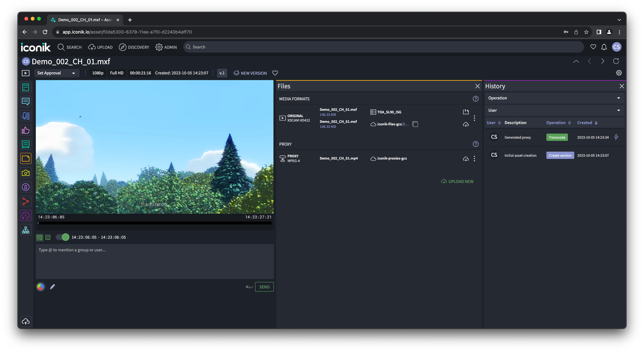
Task: Close the History panel
Action: click(621, 86)
